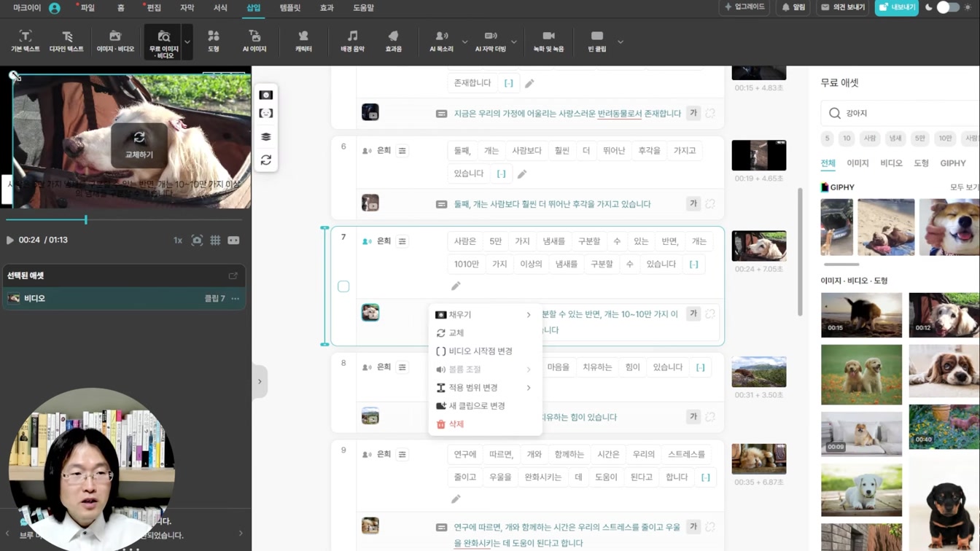
Task: Add 배경 음악 (background music)
Action: click(x=352, y=41)
